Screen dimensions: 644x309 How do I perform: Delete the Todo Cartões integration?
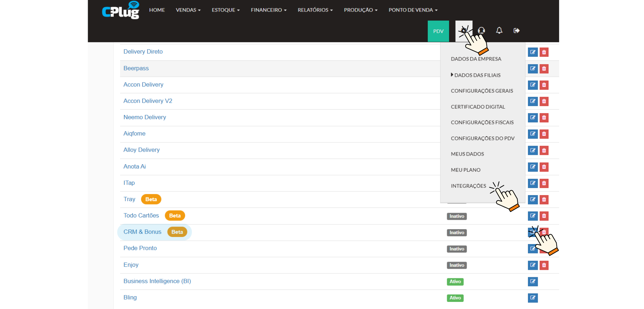544,216
